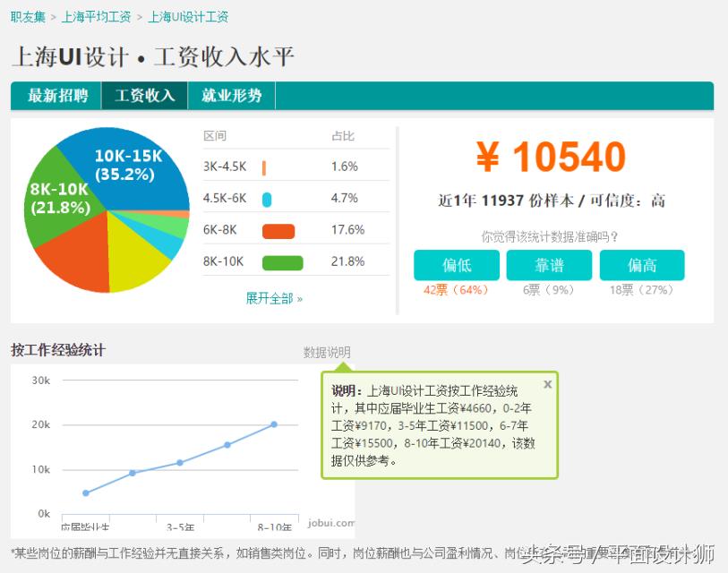Click the blue 4.5K-6K legend bar
The height and width of the screenshot is (573, 728).
[267, 197]
